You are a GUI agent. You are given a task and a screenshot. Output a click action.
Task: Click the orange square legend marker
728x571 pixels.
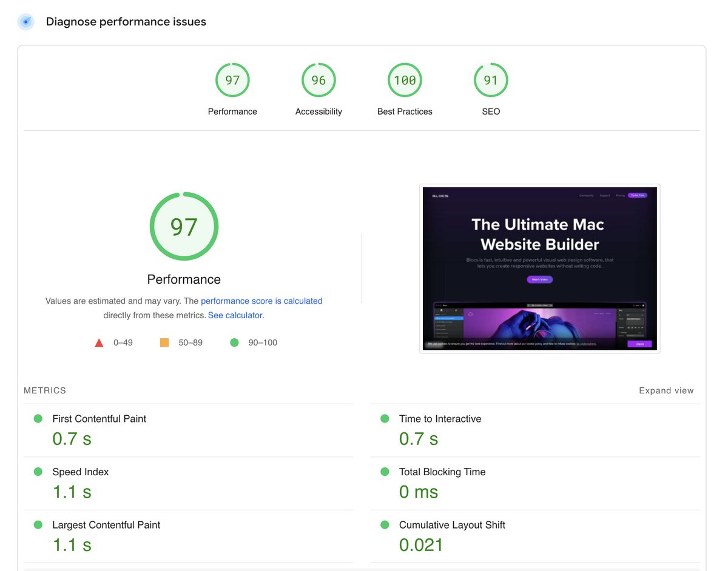(164, 342)
